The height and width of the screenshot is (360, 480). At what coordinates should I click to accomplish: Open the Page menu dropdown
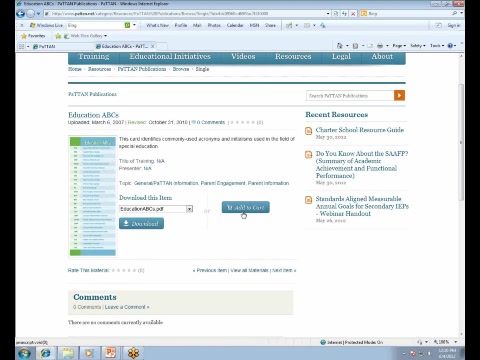(399, 46)
